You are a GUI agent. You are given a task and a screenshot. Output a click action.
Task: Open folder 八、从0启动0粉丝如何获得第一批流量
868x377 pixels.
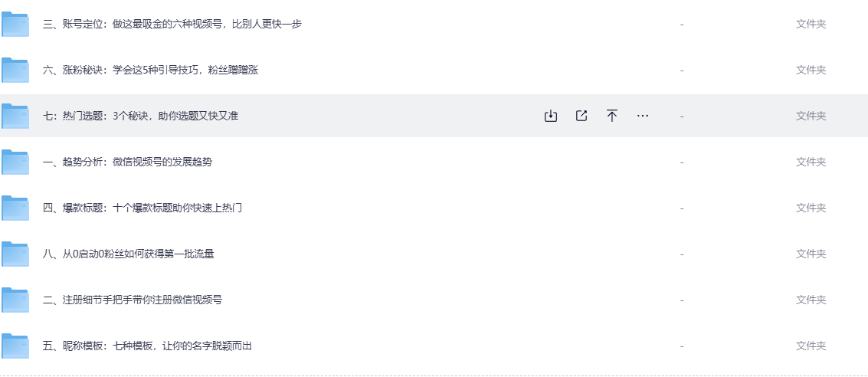(x=129, y=254)
